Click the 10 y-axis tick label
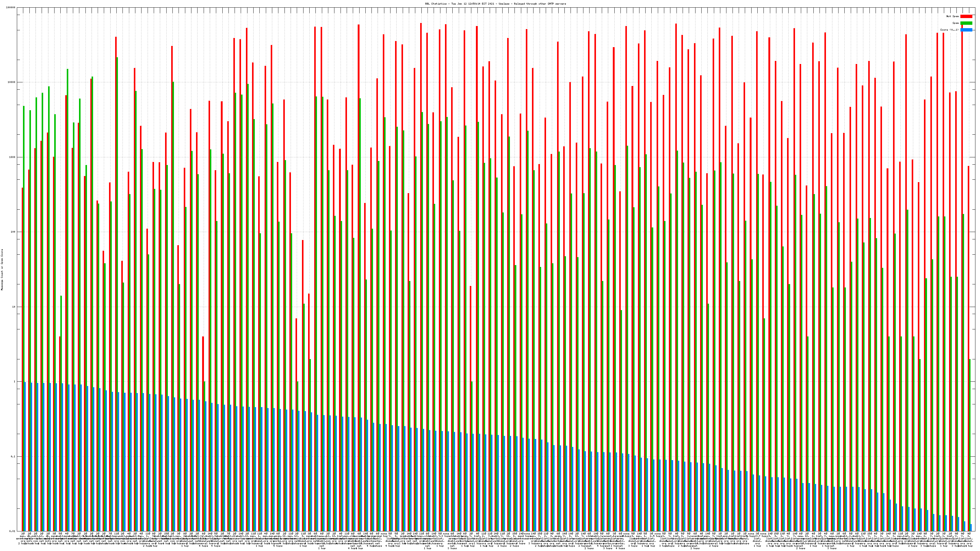The width and height of the screenshot is (980, 551). point(14,307)
